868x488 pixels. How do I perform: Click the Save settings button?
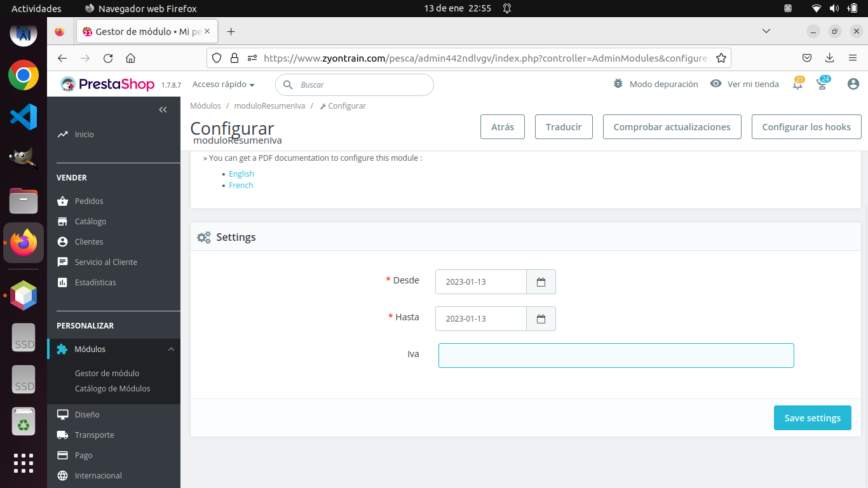(x=812, y=417)
